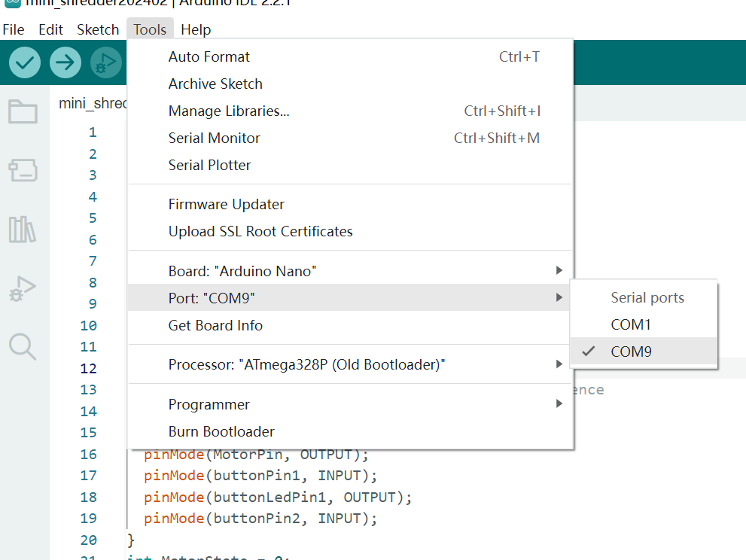Click the Upload arrow button

point(65,62)
